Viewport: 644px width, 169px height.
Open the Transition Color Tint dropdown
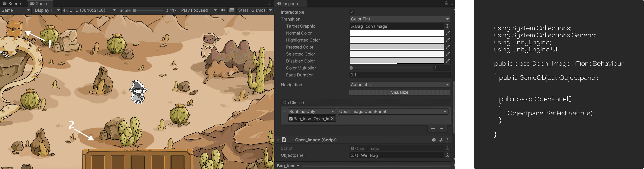pos(400,19)
